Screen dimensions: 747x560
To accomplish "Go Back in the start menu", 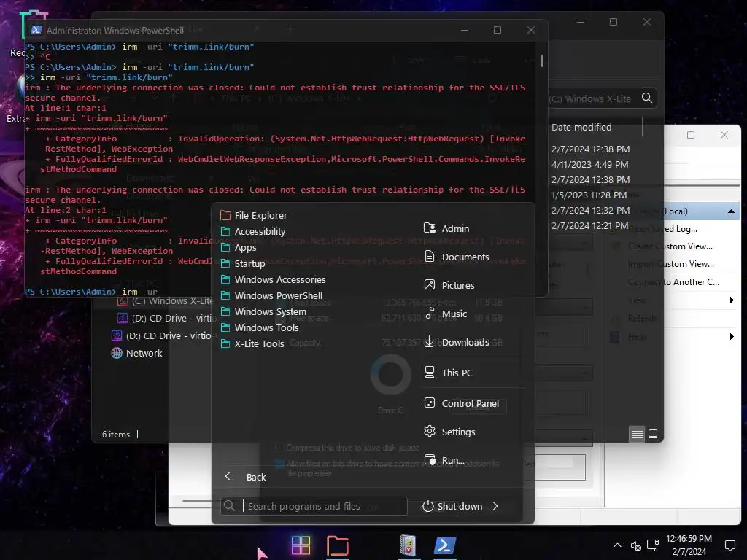I will 245,477.
